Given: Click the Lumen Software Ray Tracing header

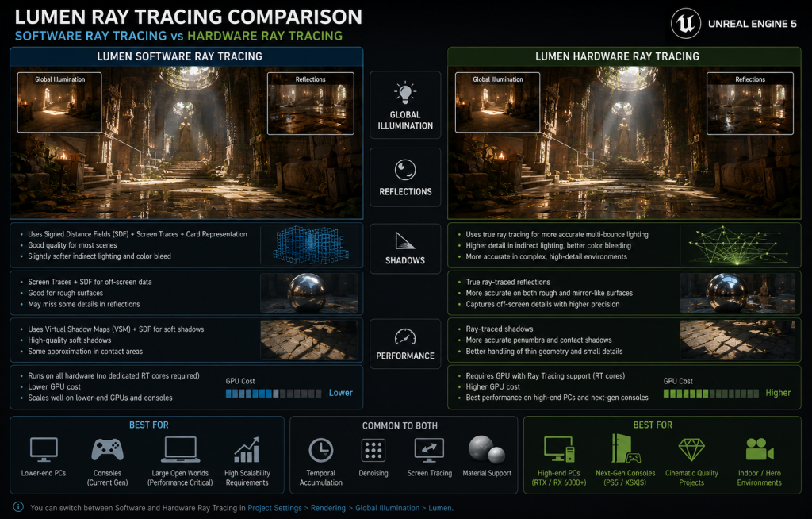Looking at the screenshot, I should tap(180, 56).
